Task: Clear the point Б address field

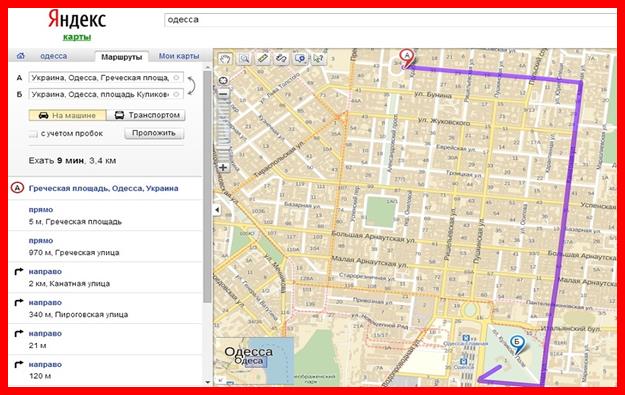Action: click(176, 94)
